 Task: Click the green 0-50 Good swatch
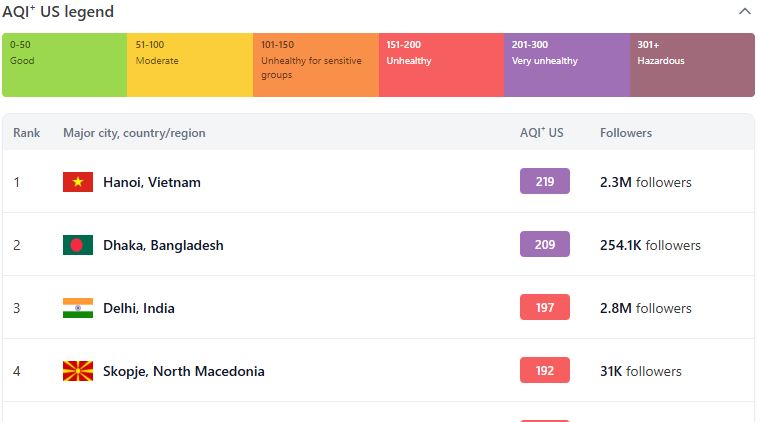[x=64, y=65]
